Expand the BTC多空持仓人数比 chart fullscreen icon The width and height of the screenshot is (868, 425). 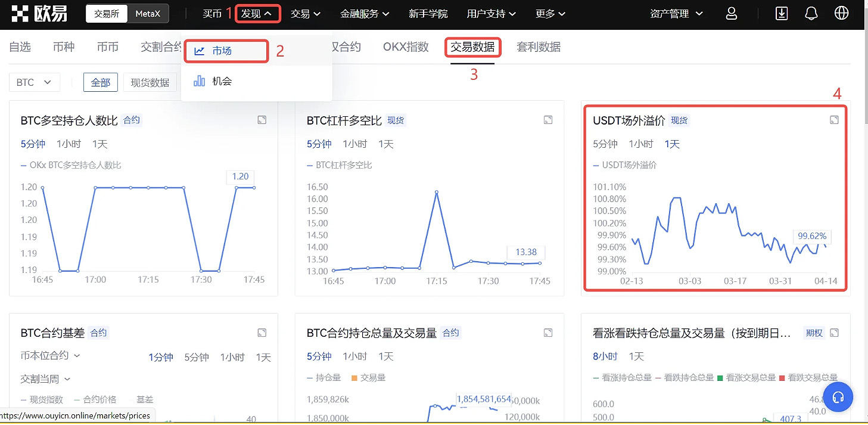262,120
